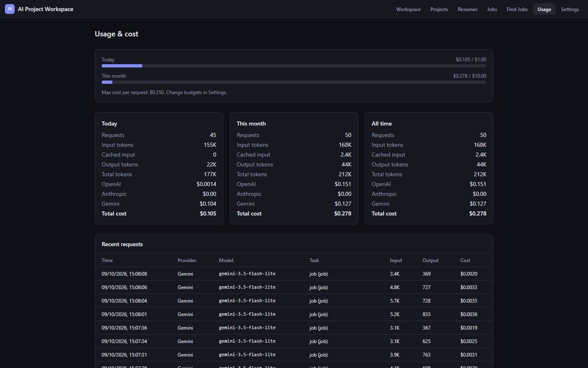Click the This month budget progress bar
This screenshot has height=368, width=588.
[294, 82]
